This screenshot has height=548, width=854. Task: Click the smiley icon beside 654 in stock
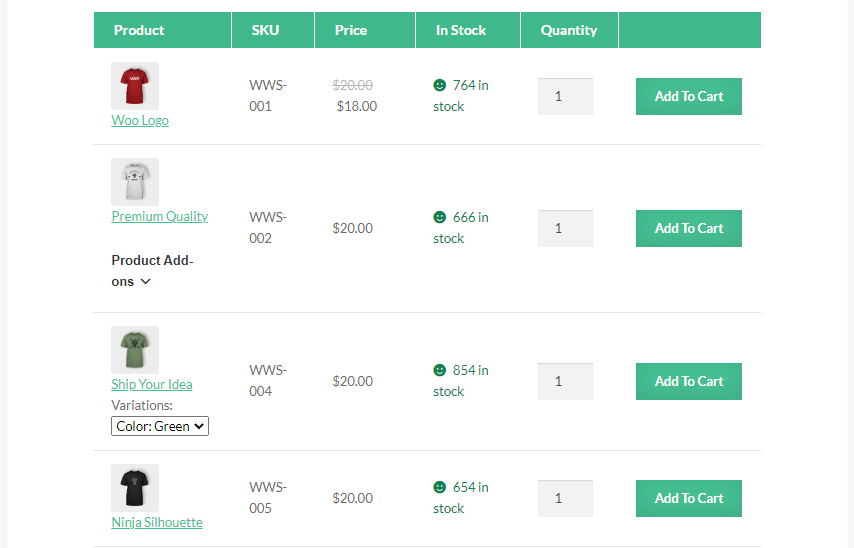tap(439, 487)
